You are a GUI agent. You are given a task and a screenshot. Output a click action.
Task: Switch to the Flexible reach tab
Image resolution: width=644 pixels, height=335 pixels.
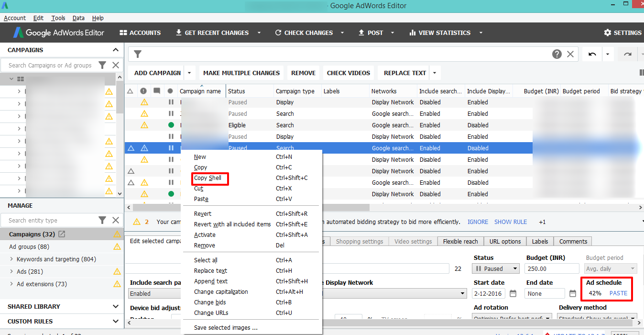point(460,241)
